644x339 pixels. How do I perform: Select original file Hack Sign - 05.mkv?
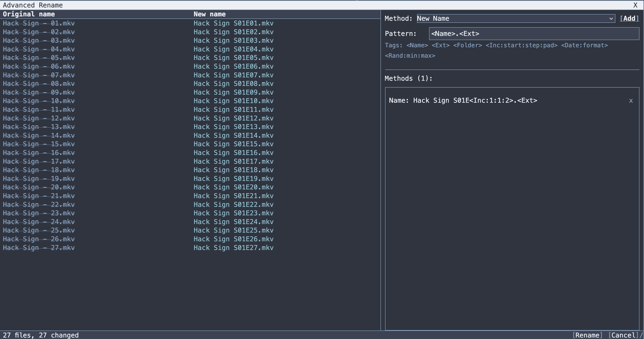tap(39, 58)
